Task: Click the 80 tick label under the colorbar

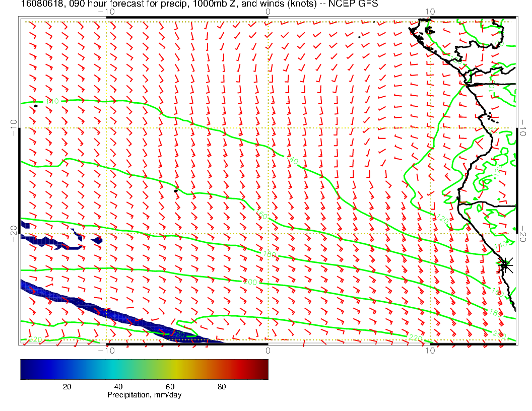Action: (221, 386)
